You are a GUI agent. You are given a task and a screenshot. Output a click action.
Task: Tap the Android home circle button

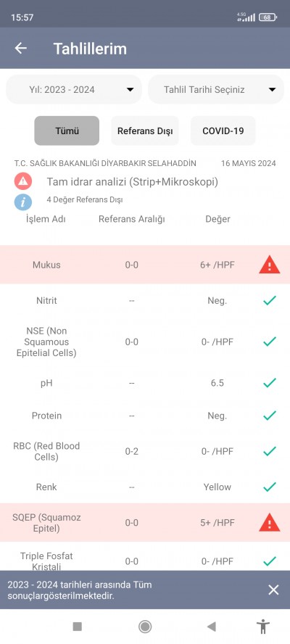tap(144, 627)
